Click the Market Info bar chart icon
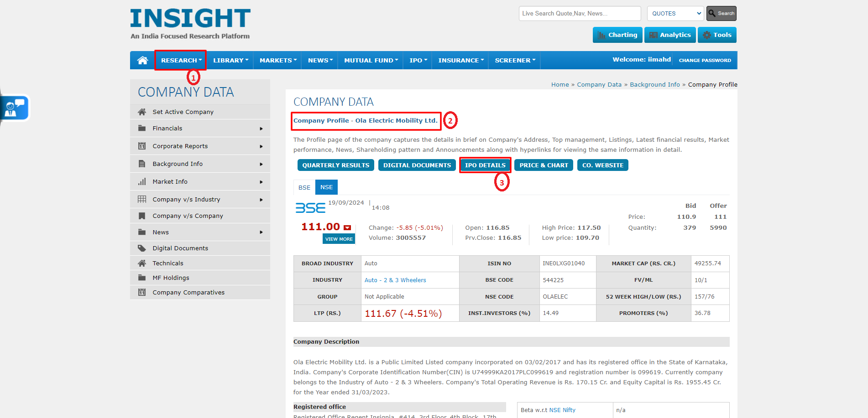This screenshot has width=868, height=418. coord(142,181)
